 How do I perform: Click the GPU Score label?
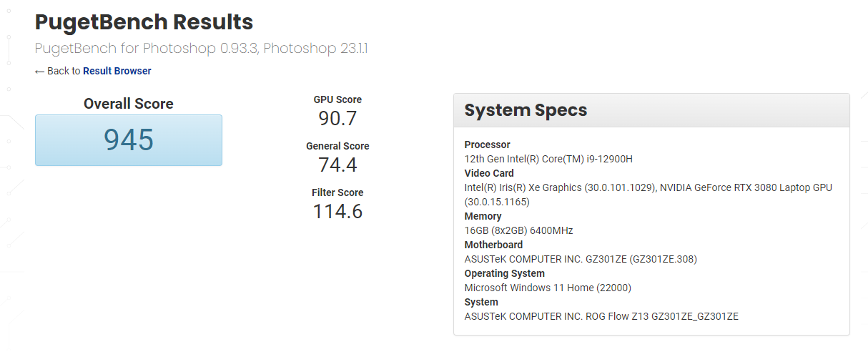pyautogui.click(x=337, y=100)
